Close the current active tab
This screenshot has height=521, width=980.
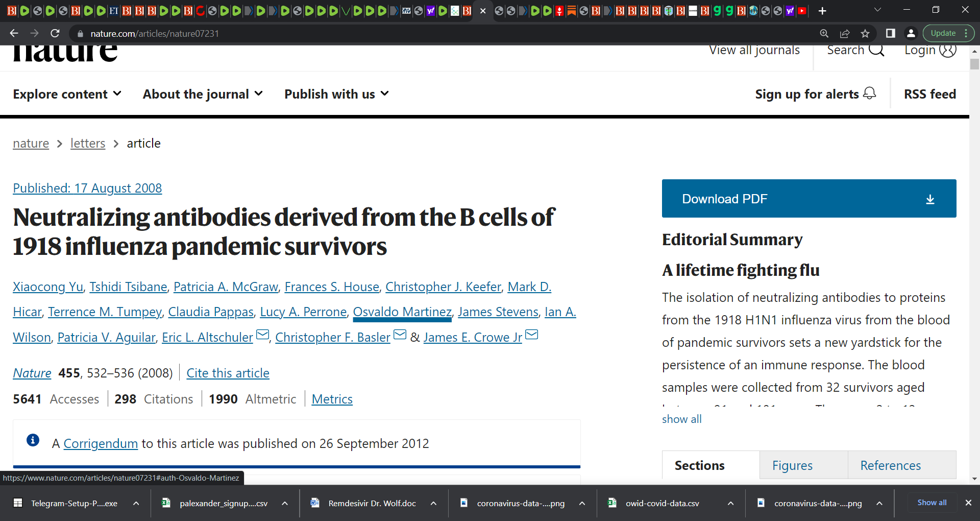[x=483, y=11]
